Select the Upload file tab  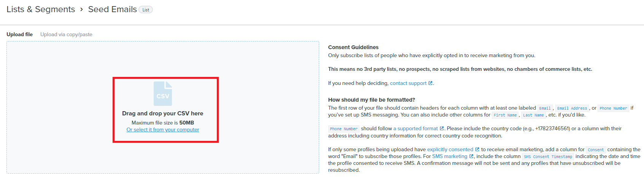[x=19, y=34]
